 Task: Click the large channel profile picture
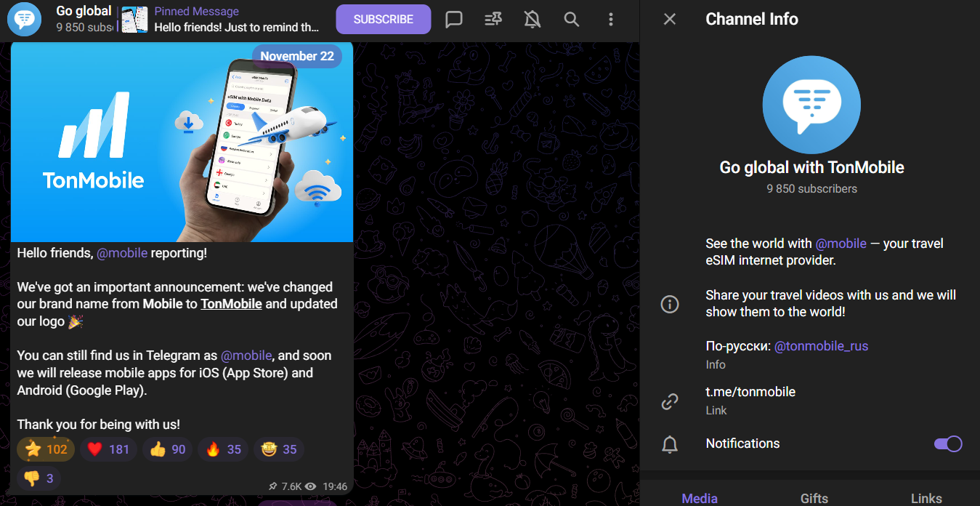(811, 105)
